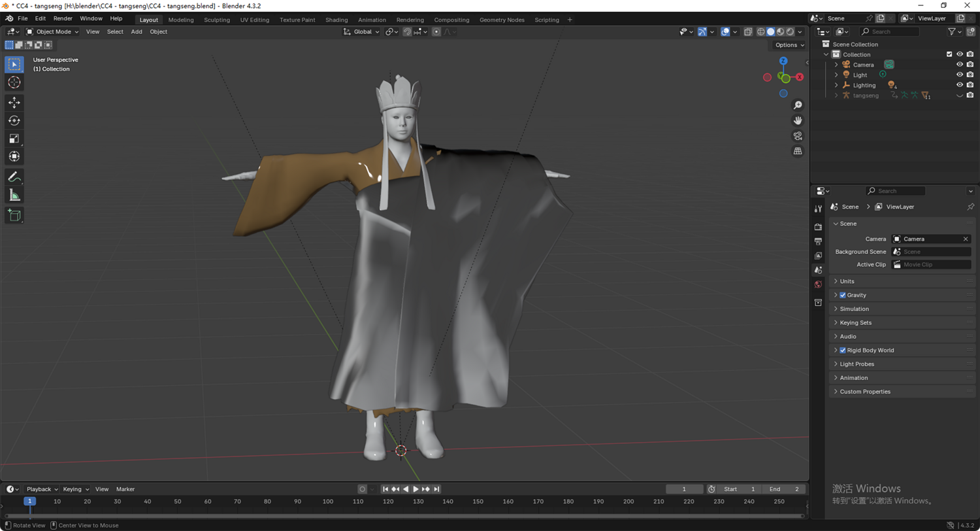Uncheck the Collection exclude checkbox

click(949, 54)
